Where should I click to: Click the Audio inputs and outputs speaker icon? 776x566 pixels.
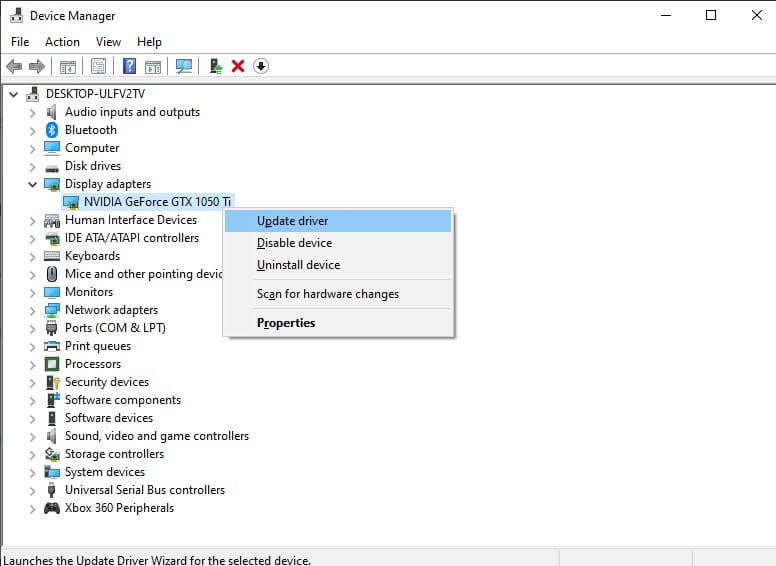click(51, 112)
